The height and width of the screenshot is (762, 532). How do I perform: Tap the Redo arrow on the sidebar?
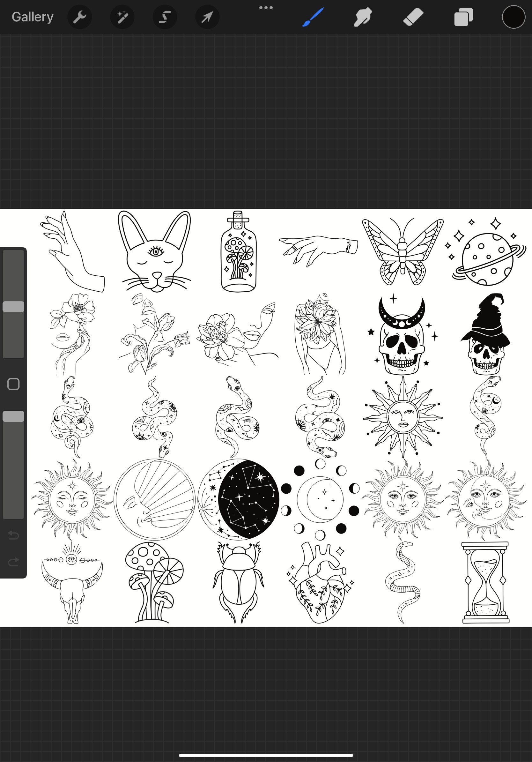click(13, 562)
